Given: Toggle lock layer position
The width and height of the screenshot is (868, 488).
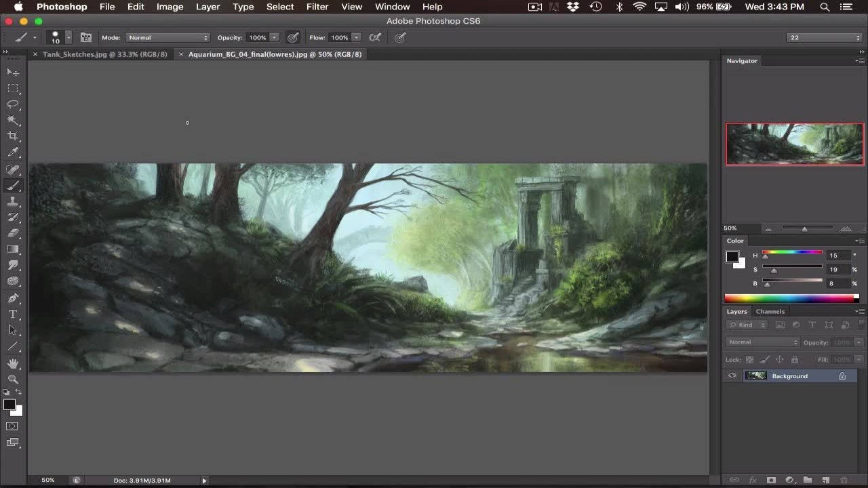Looking at the screenshot, I should point(779,360).
